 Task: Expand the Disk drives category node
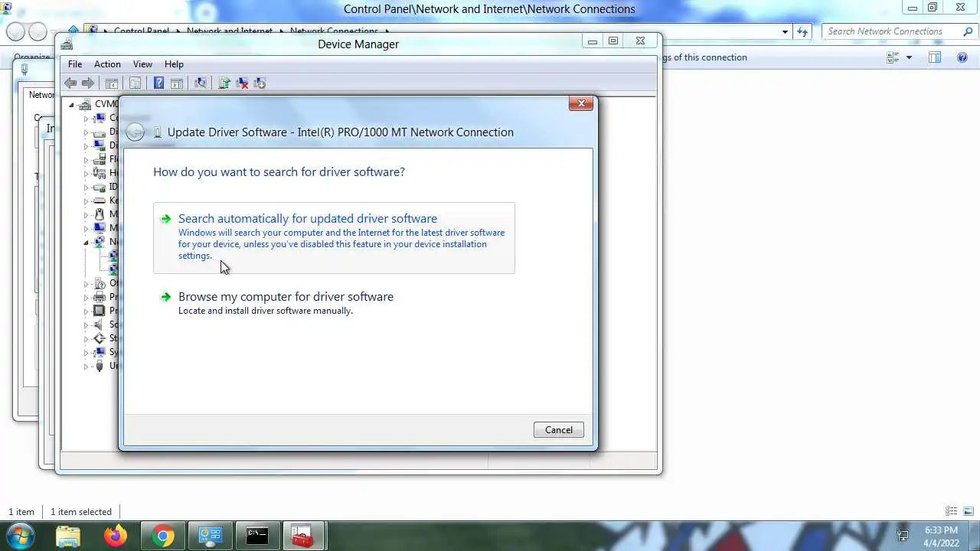[86, 132]
